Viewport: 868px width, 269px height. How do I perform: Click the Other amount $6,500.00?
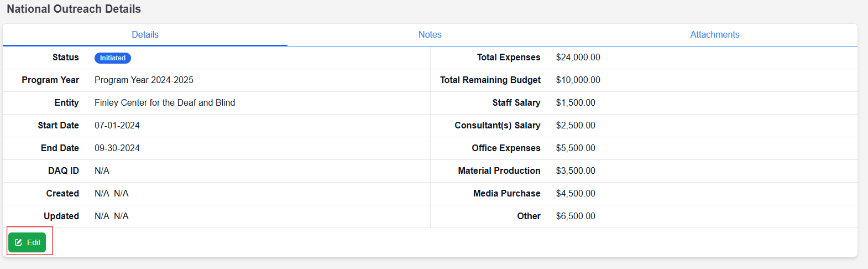tap(576, 216)
